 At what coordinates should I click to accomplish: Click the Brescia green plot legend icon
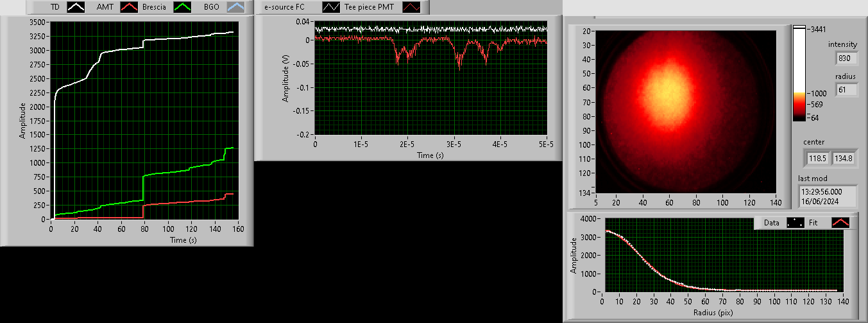184,7
